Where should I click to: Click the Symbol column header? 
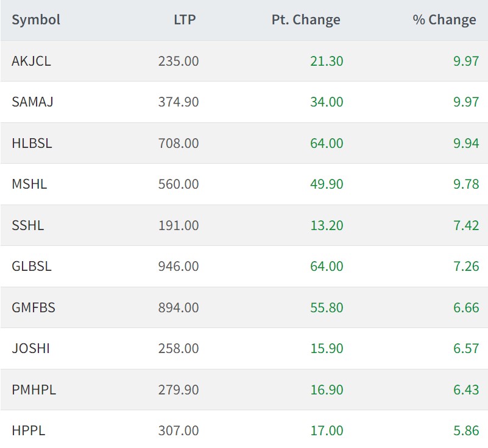coord(36,19)
